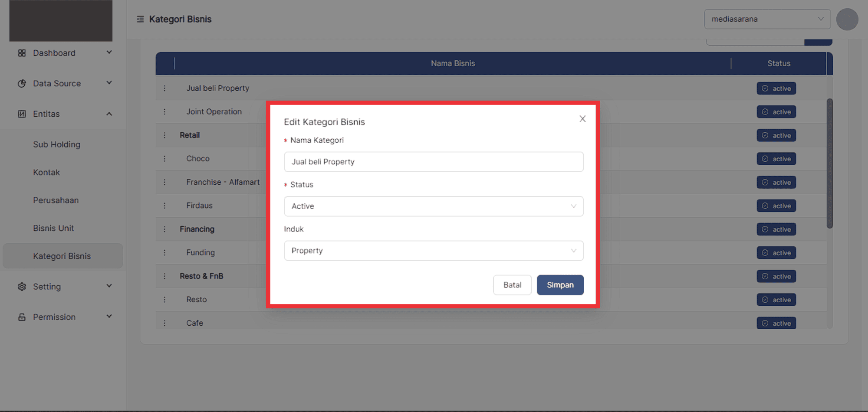868x412 pixels.
Task: Open the Status dropdown showing Active
Action: click(x=433, y=206)
